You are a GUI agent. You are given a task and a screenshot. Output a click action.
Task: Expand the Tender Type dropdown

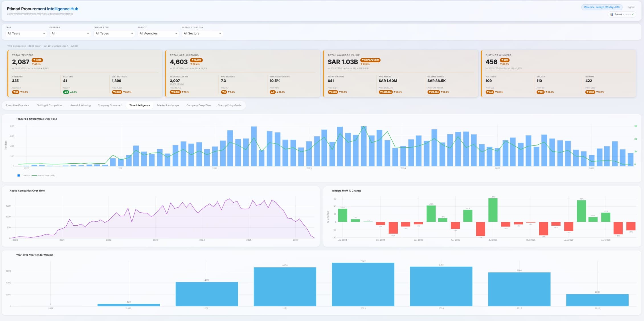click(114, 34)
